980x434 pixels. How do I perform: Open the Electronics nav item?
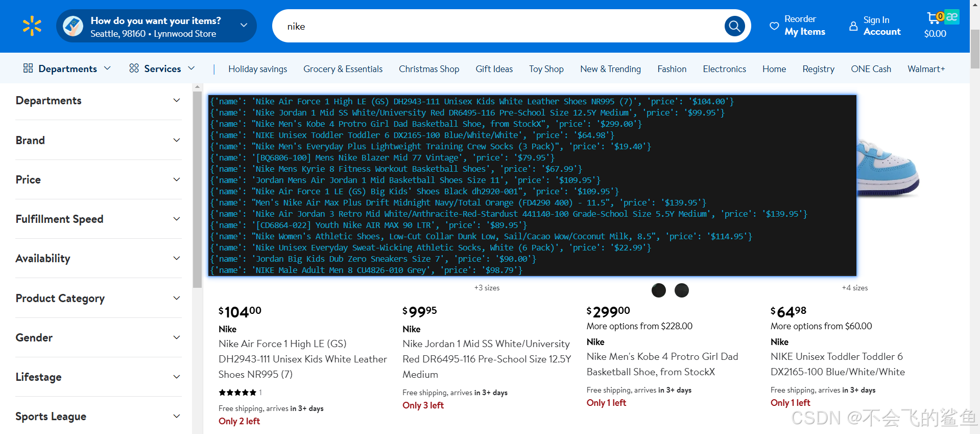(724, 69)
